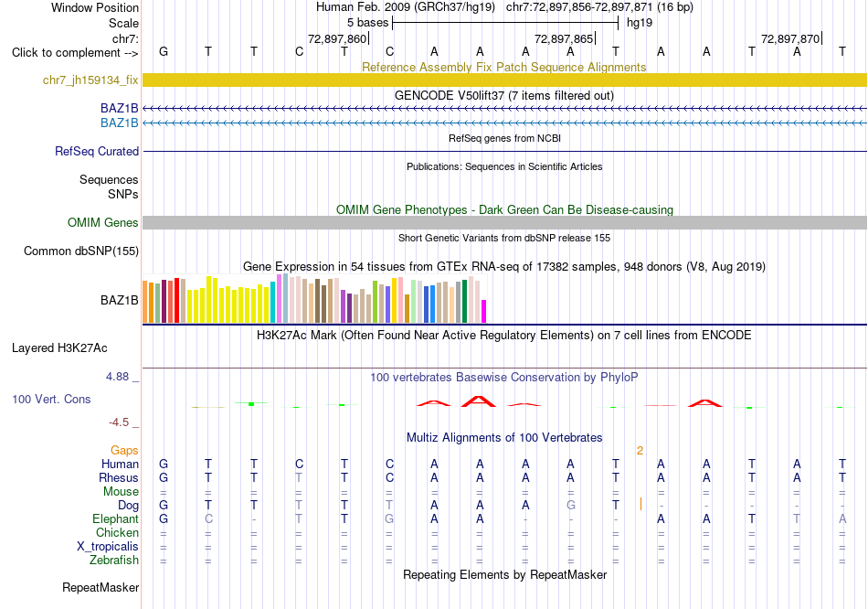Open the 100 Vert. Cons track label

(x=51, y=399)
